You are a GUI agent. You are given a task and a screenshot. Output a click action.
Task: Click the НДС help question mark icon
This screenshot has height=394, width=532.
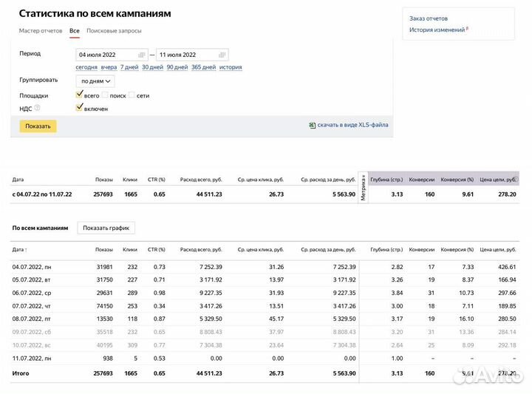37,108
